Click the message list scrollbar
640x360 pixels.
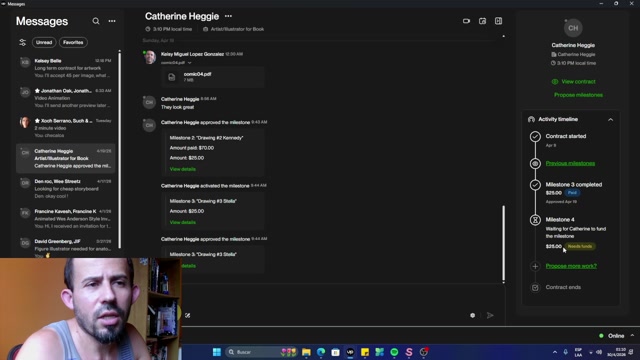point(120,149)
